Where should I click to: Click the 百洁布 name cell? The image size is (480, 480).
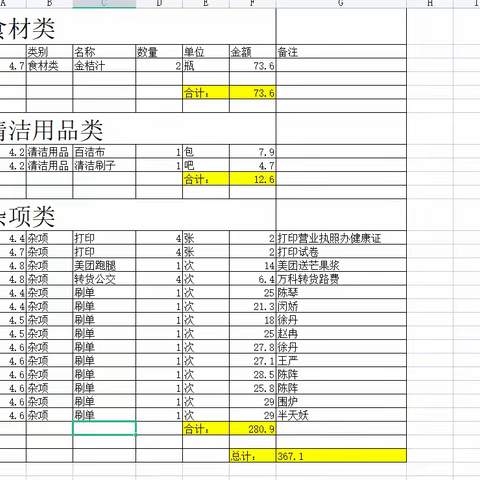[x=104, y=152]
